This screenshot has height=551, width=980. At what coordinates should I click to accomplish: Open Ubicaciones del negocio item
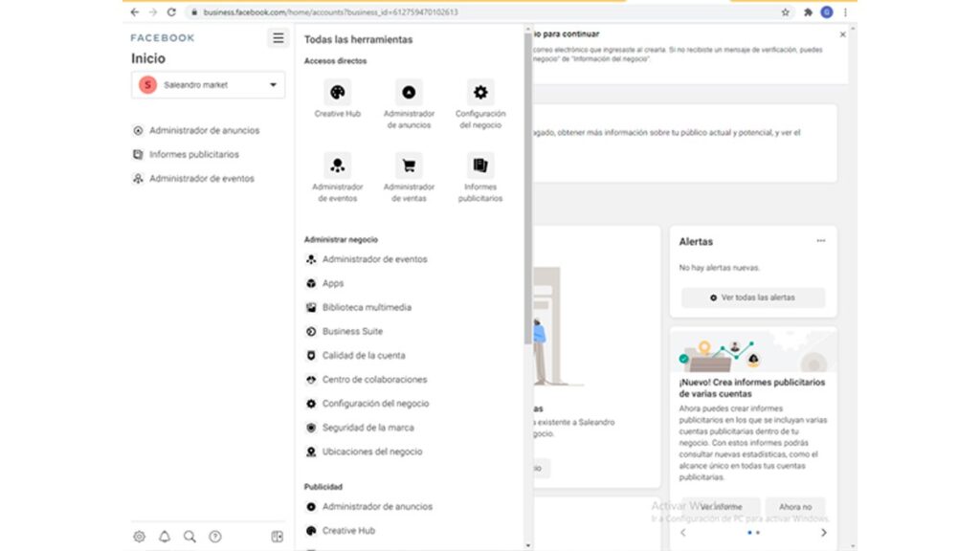(x=364, y=452)
